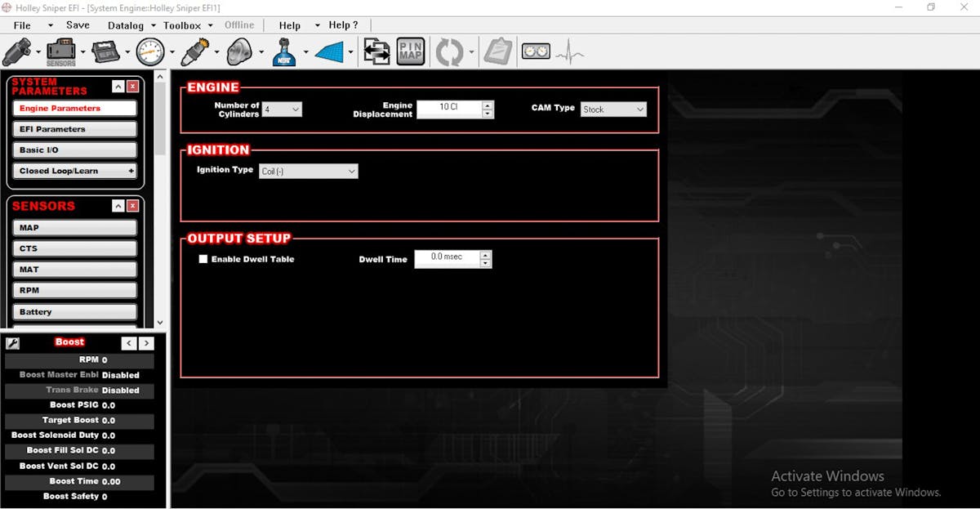Open the Pin Map icon
The image size is (980, 509).
pos(411,52)
